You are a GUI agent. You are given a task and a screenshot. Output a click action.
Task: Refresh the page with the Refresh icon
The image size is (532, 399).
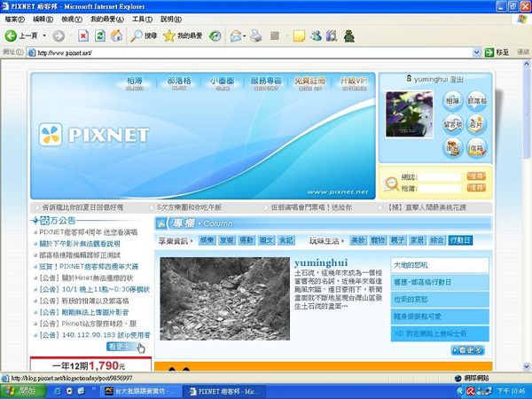[x=100, y=35]
